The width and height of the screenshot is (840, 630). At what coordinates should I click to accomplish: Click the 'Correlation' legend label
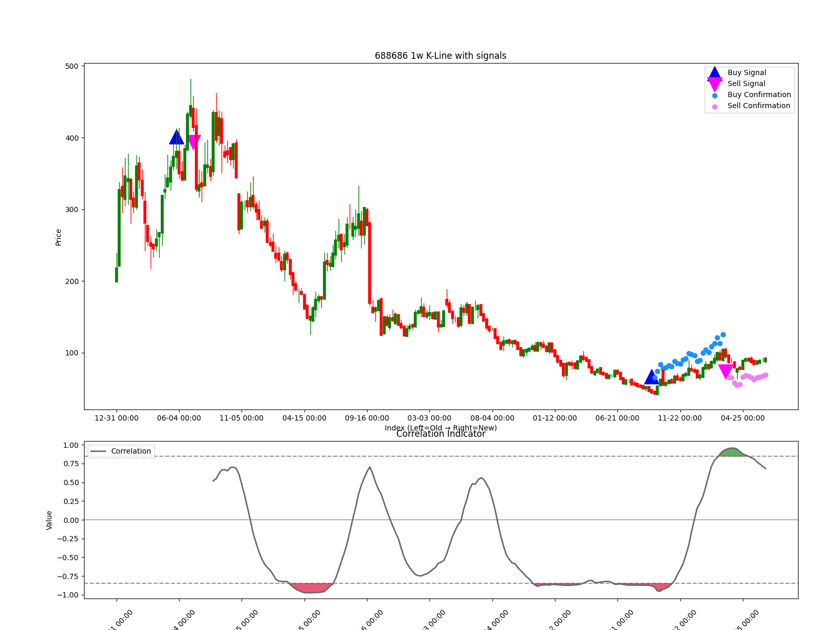tap(131, 451)
